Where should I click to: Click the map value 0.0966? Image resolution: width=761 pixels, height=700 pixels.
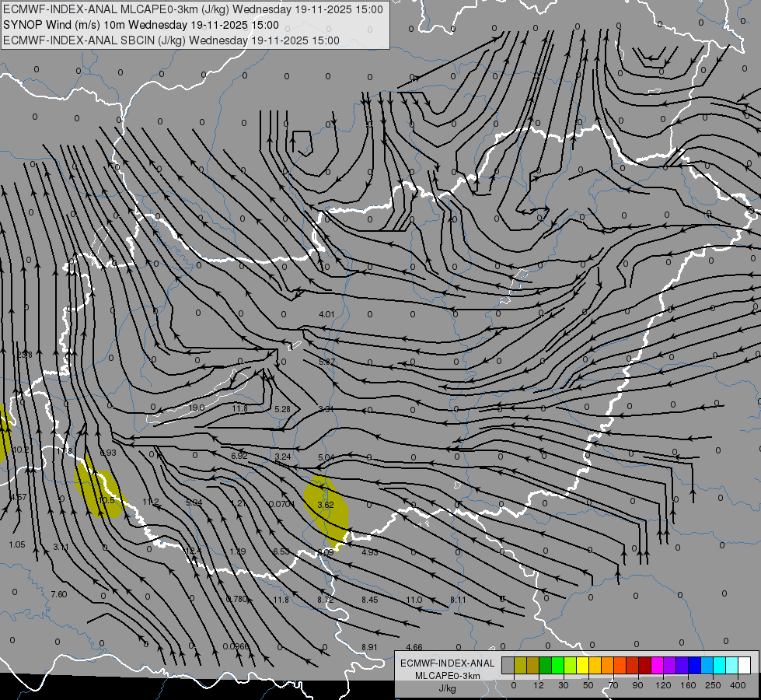(x=236, y=646)
